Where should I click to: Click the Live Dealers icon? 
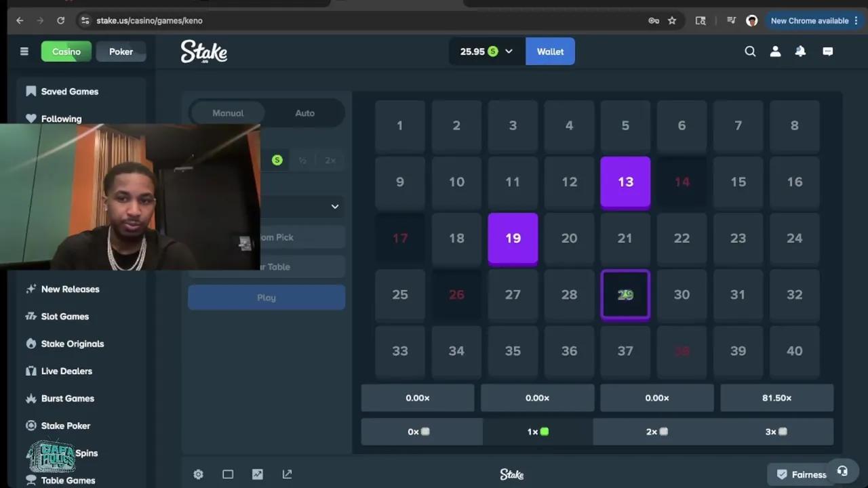(31, 371)
